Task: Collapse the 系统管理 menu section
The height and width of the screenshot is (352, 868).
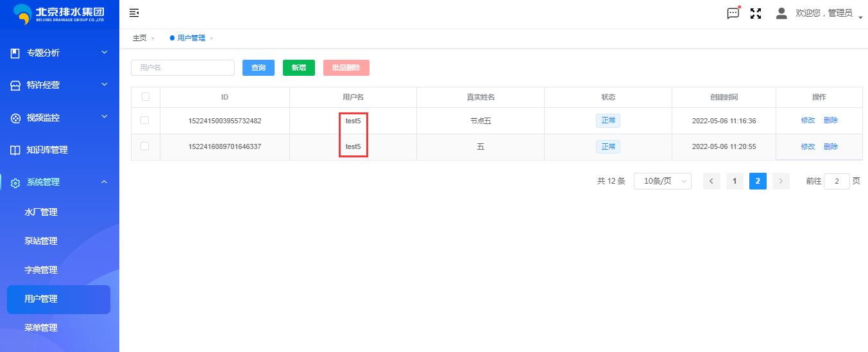Action: (x=105, y=182)
